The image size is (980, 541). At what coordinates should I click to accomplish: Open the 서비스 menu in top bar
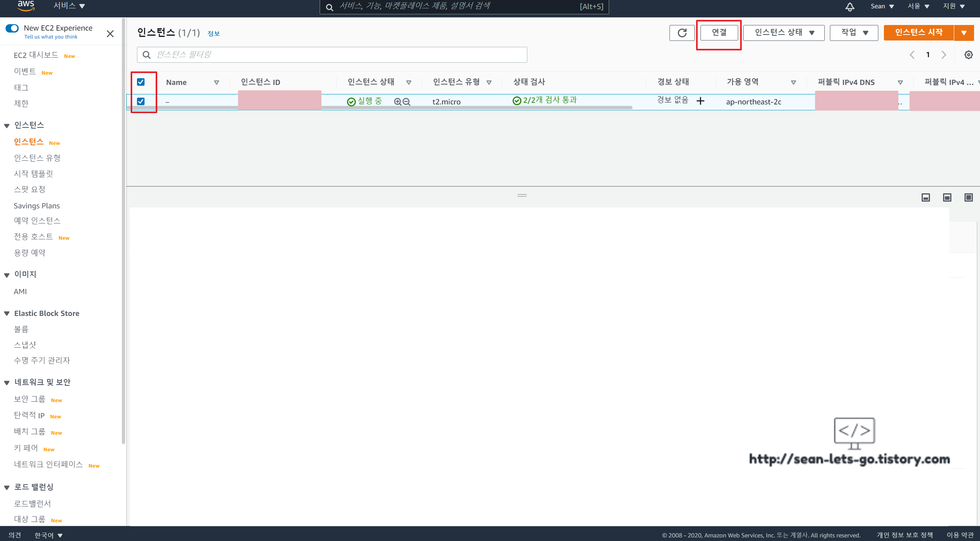69,6
